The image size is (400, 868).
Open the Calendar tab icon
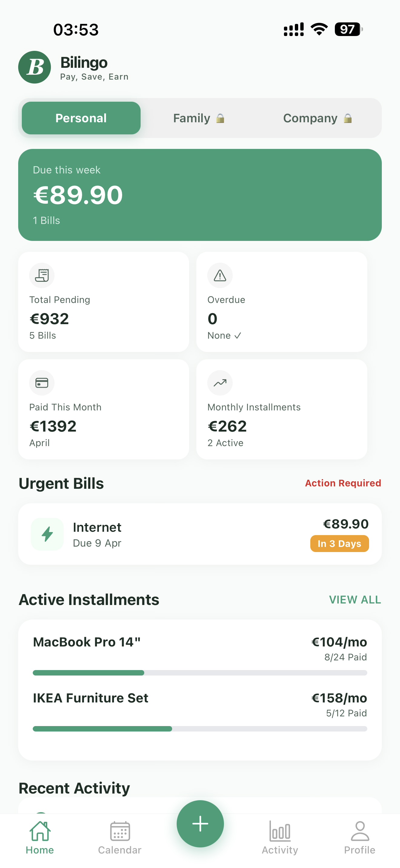click(120, 831)
